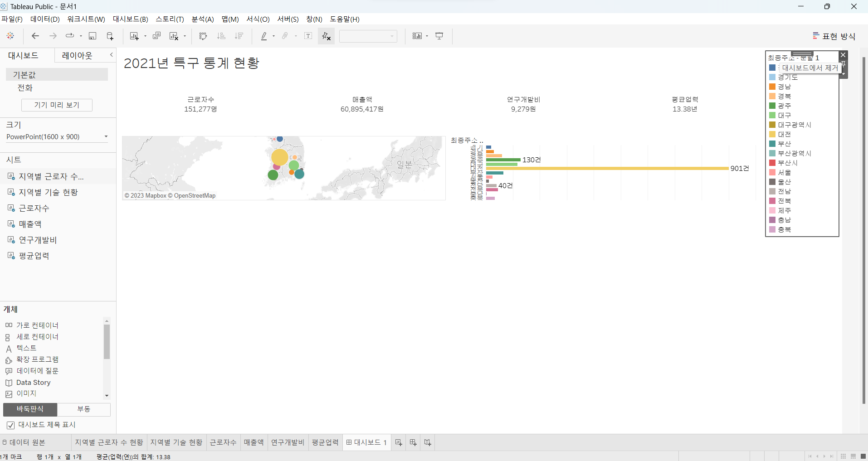Open the 대시보드(B) menu
Screen dimensions: 868x461
(131, 19)
